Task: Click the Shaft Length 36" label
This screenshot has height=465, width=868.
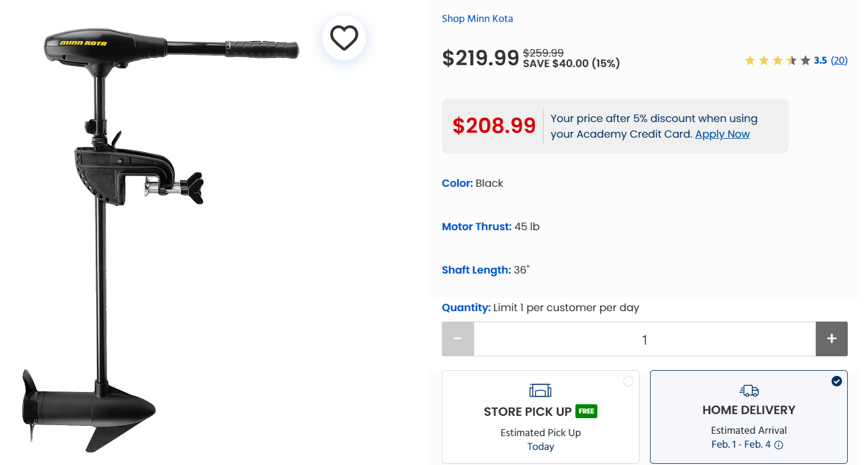Action: [x=485, y=270]
